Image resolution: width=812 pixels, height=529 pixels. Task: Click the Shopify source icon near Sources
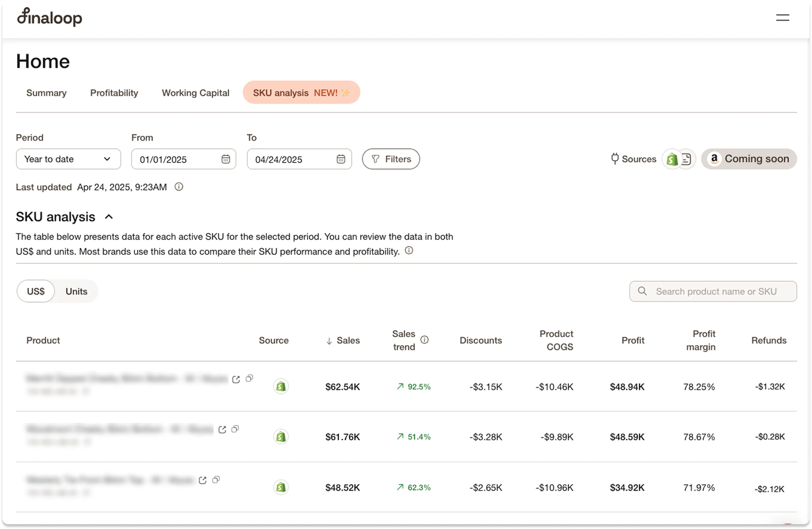[672, 159]
